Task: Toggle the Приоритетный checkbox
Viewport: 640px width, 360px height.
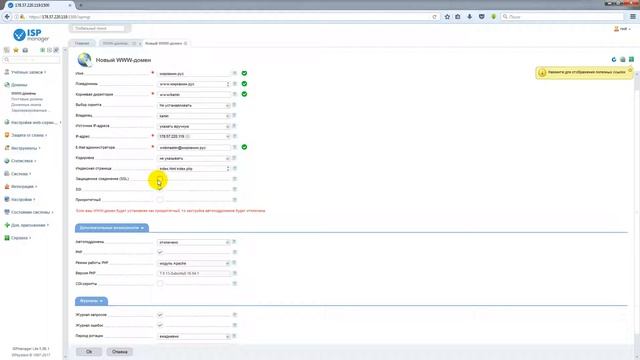Action: tap(160, 200)
